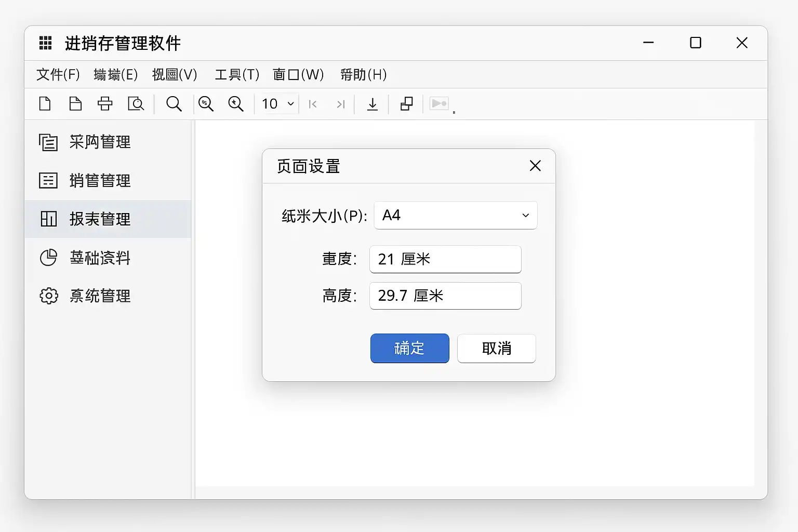Maximize the main application window
The image size is (798, 532).
pyautogui.click(x=696, y=43)
